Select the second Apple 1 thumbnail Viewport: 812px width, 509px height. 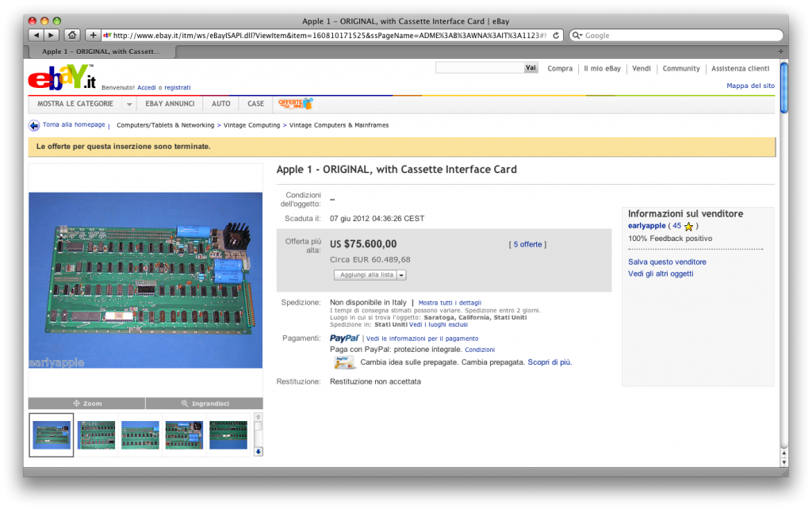coord(96,435)
